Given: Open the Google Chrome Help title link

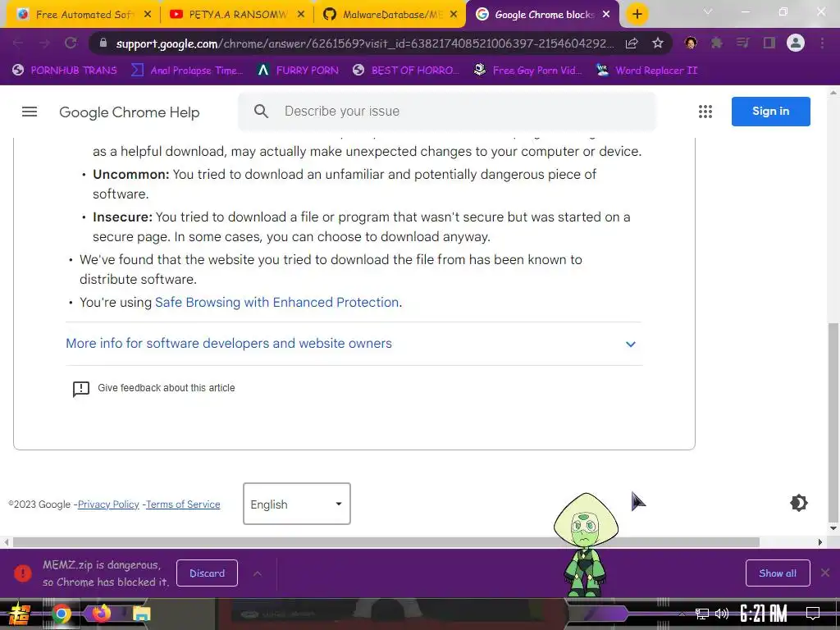Looking at the screenshot, I should 129,112.
